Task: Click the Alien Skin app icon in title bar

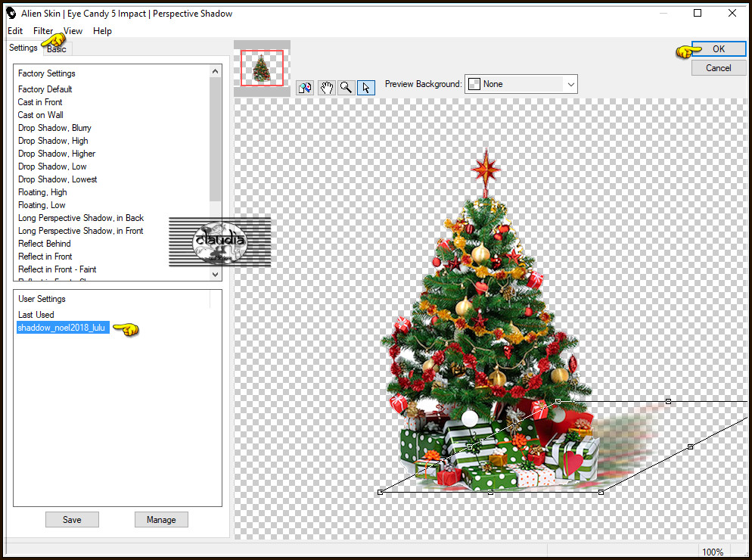Action: point(11,14)
